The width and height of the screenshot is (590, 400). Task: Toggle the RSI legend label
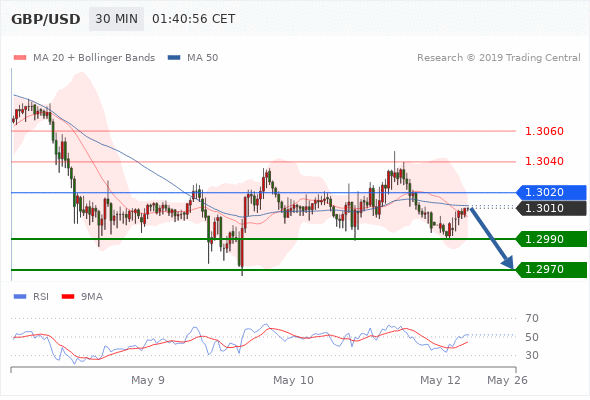tap(41, 297)
